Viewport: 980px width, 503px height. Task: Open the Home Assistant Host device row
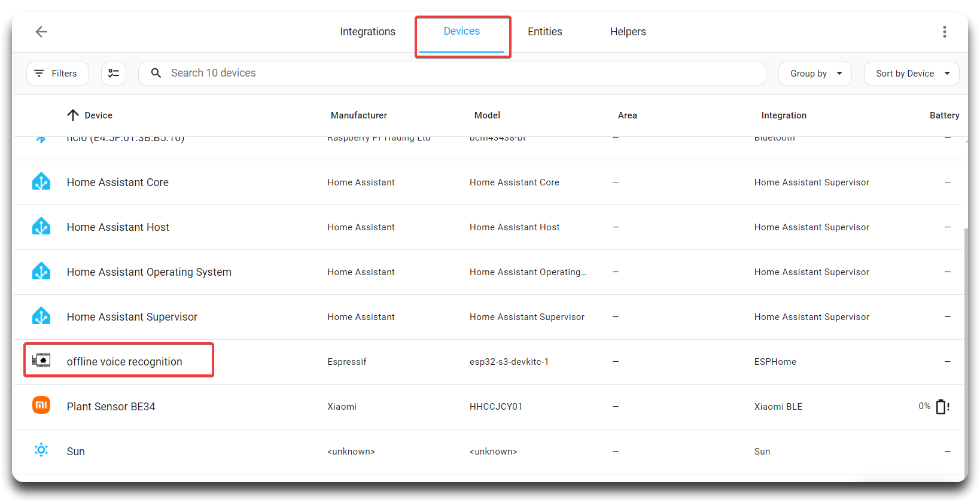click(488, 227)
